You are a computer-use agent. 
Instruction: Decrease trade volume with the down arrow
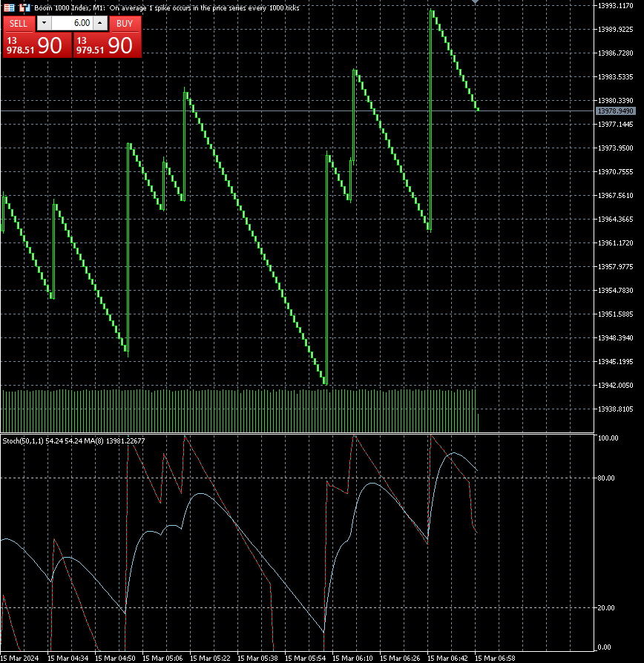(x=44, y=23)
